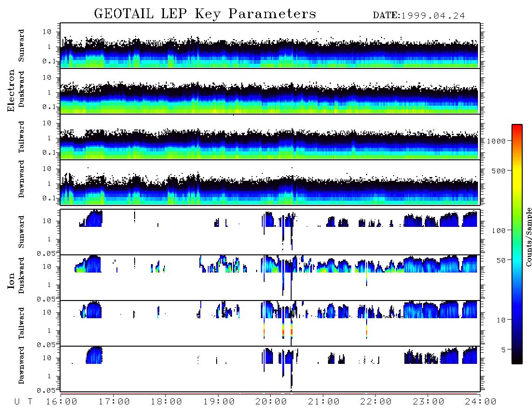
Task: Click inside the Electron Sunward spectrogram panel
Action: (270, 46)
